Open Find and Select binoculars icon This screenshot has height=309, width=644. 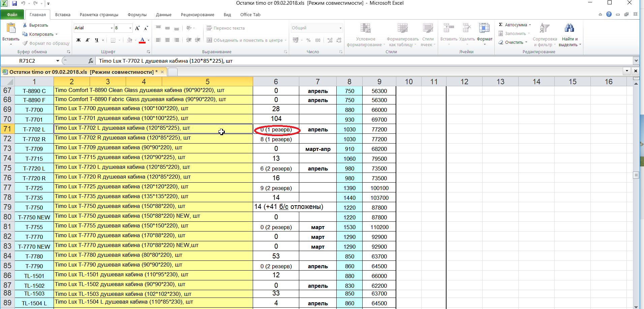coord(570,28)
